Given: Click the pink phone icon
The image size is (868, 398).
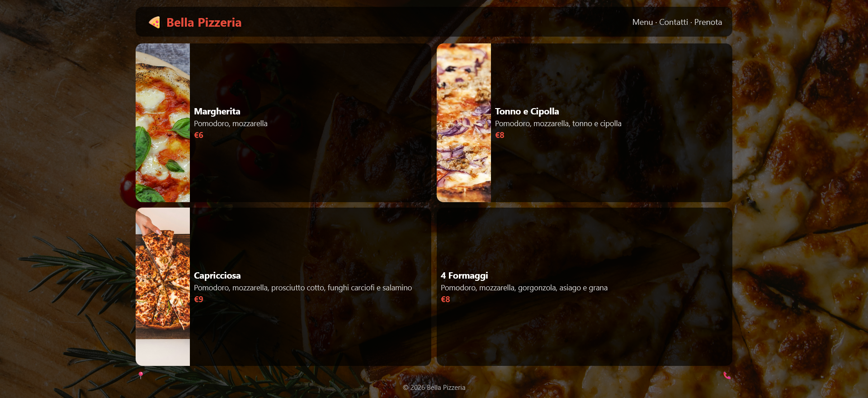Looking at the screenshot, I should tap(727, 375).
